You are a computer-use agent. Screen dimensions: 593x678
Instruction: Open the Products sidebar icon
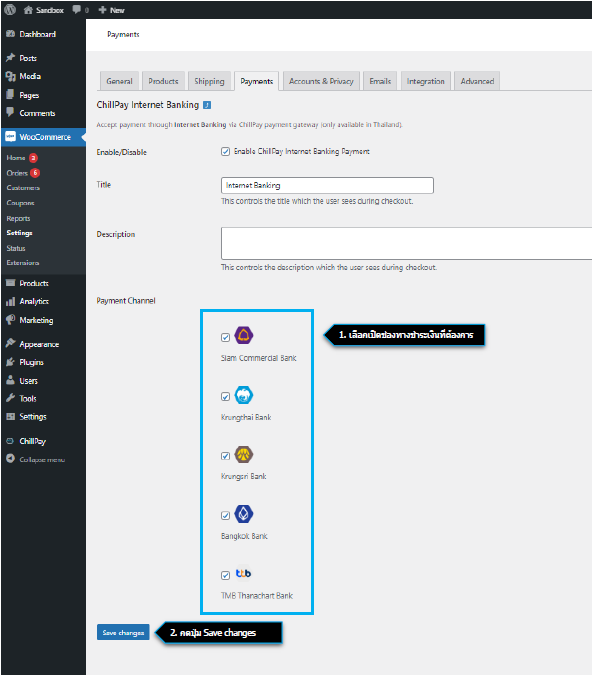point(10,283)
